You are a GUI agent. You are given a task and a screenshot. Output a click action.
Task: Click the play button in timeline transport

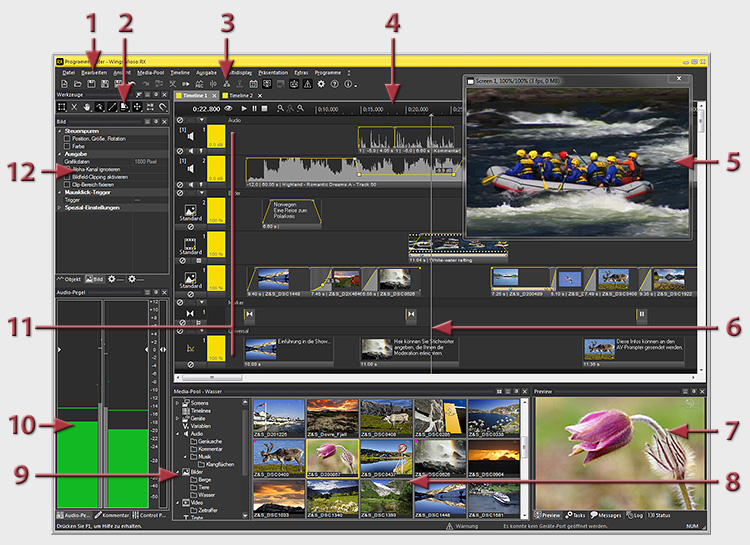(x=243, y=107)
